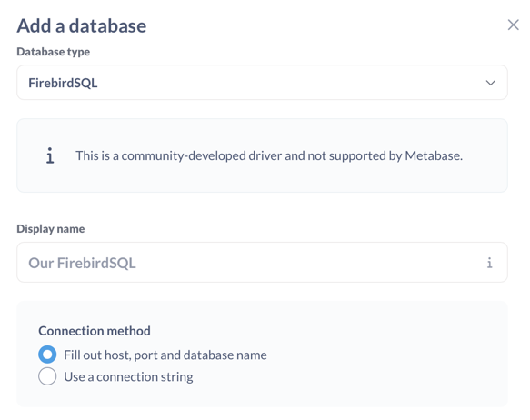
Task: Choose the "Use a connection string" radio button
Action: [47, 376]
